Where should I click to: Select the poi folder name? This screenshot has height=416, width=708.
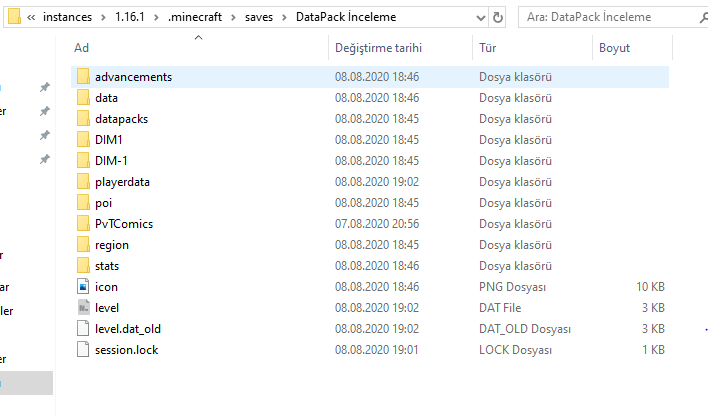[x=103, y=203]
